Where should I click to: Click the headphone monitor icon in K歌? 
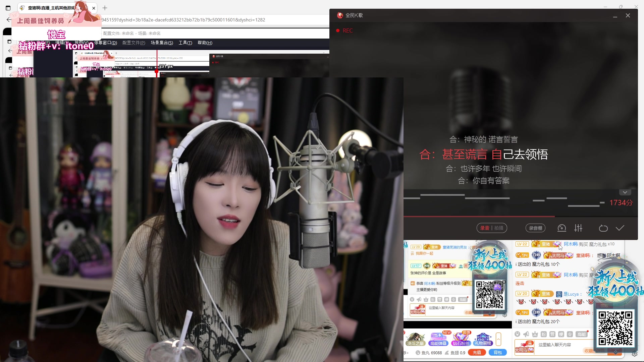(562, 228)
